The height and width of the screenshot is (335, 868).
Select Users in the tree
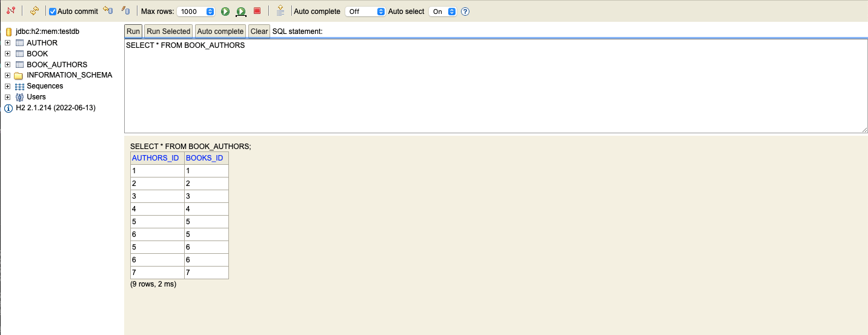click(x=36, y=97)
